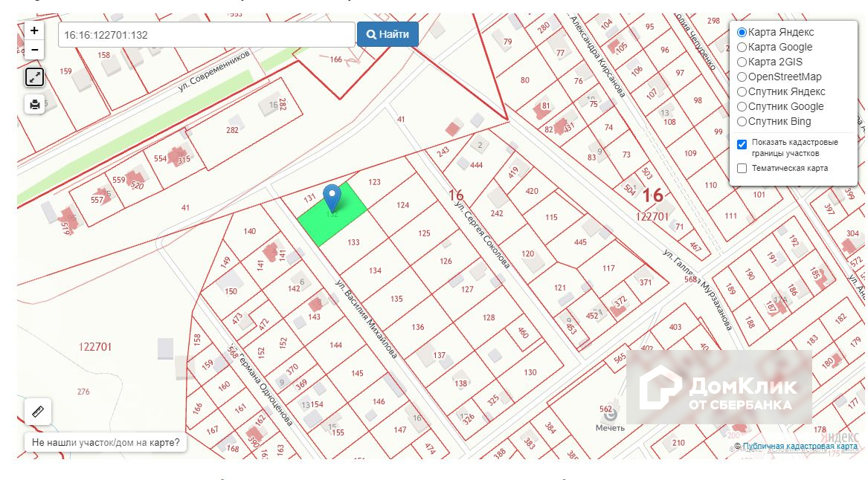The width and height of the screenshot is (868, 480).
Task: Uncheck Показать кадастровые границы участков
Action: coord(742,145)
